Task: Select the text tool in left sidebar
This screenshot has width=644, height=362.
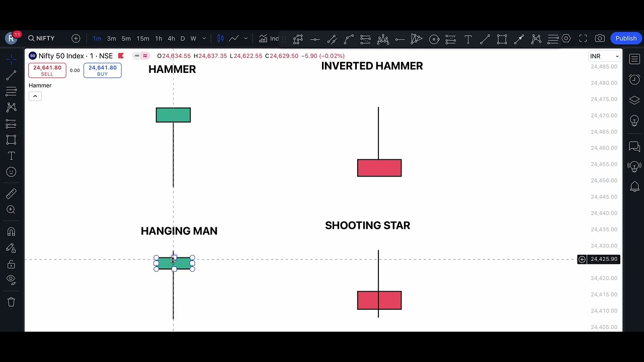Action: 11,156
